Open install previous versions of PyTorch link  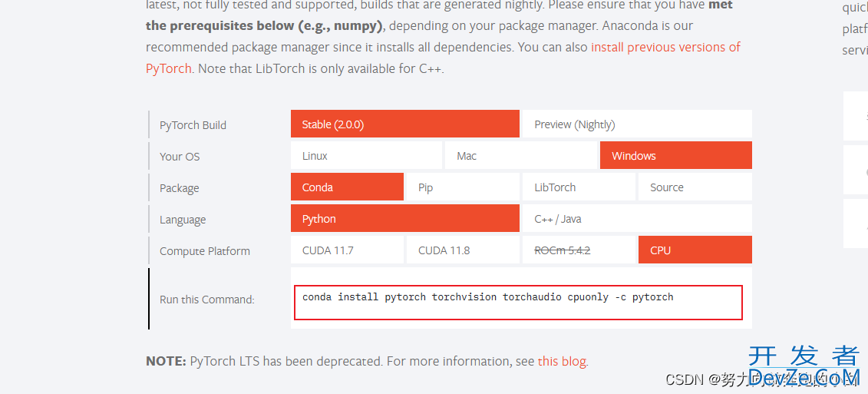(x=443, y=58)
